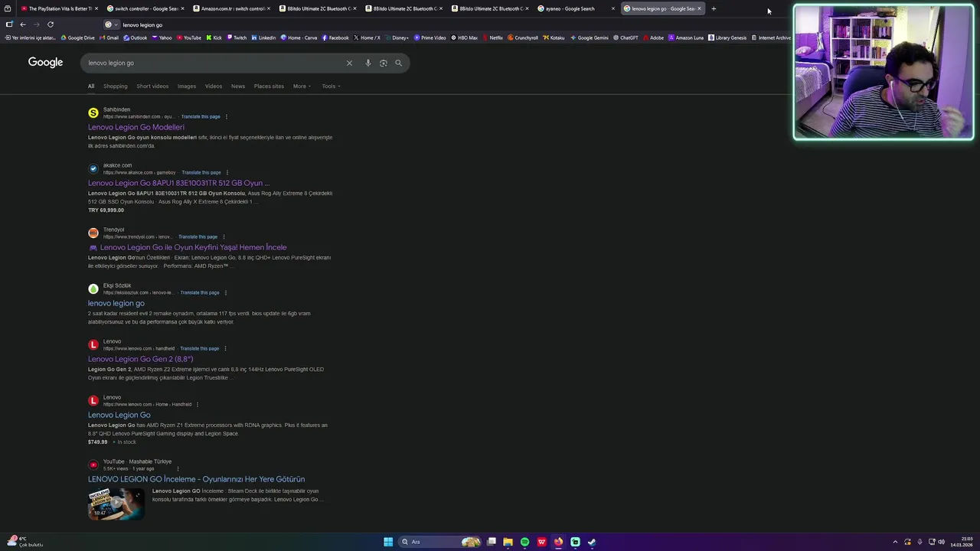Click the magnifier search button in Google
The height and width of the screenshot is (551, 980).
coord(399,63)
